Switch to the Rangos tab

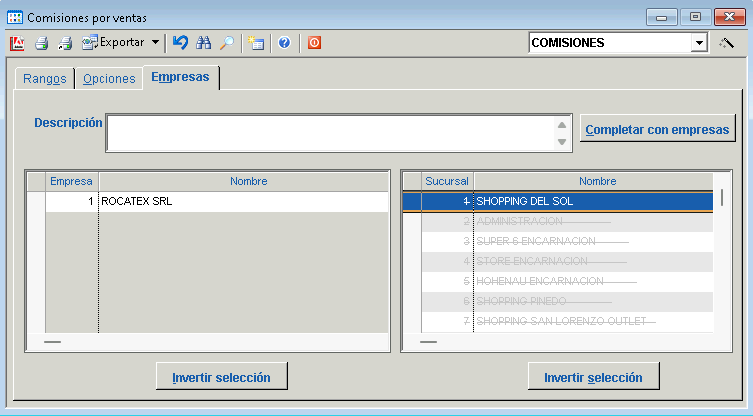click(x=44, y=79)
